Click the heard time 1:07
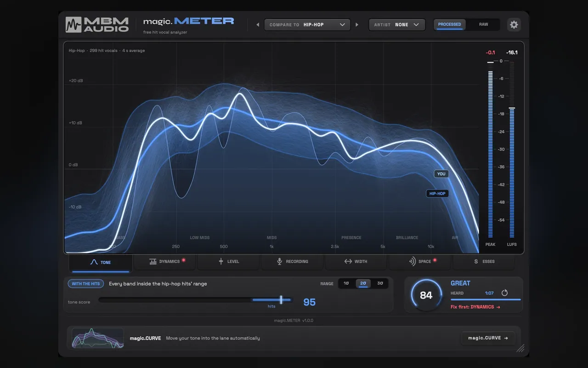 point(489,293)
